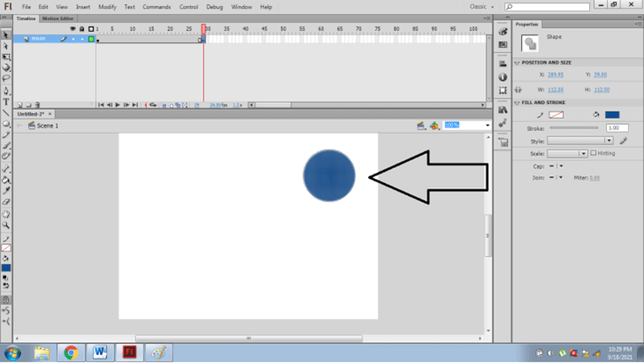This screenshot has width=644, height=363.
Task: Collapse the Position and Size section
Action: (517, 63)
